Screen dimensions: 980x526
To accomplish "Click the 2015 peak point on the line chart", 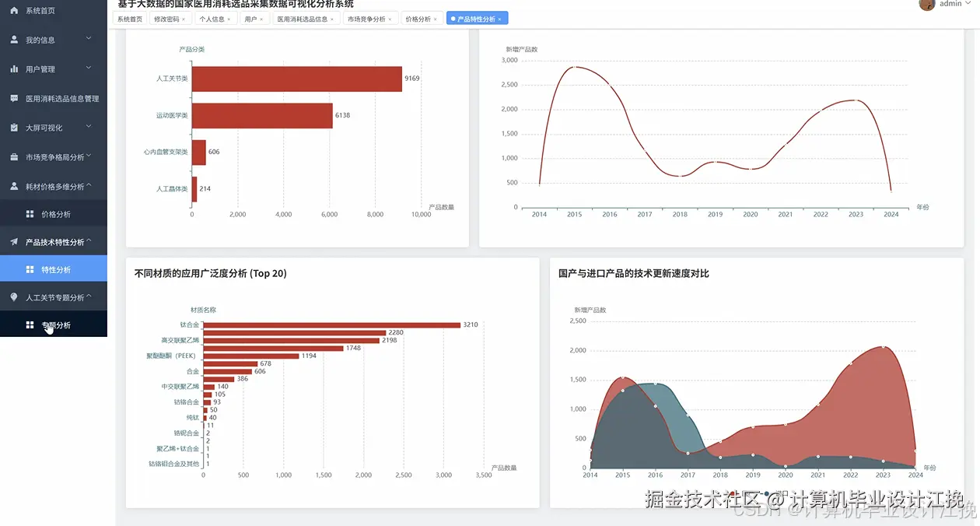I will click(x=574, y=67).
